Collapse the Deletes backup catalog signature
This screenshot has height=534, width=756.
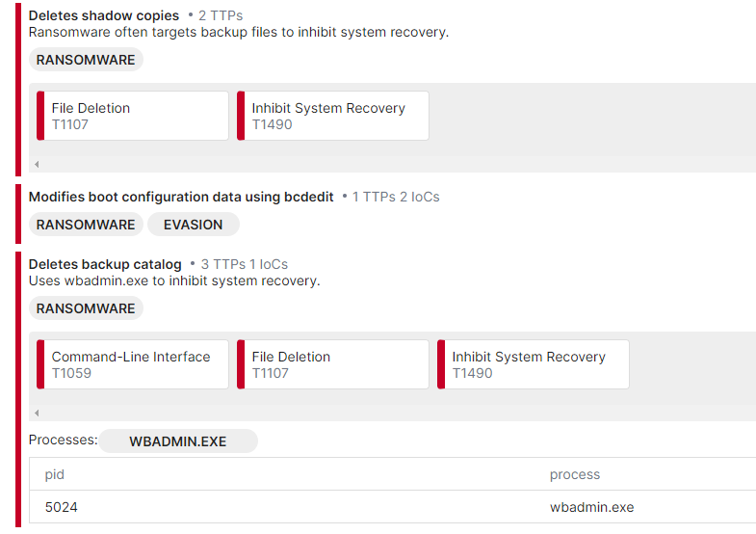[x=105, y=264]
